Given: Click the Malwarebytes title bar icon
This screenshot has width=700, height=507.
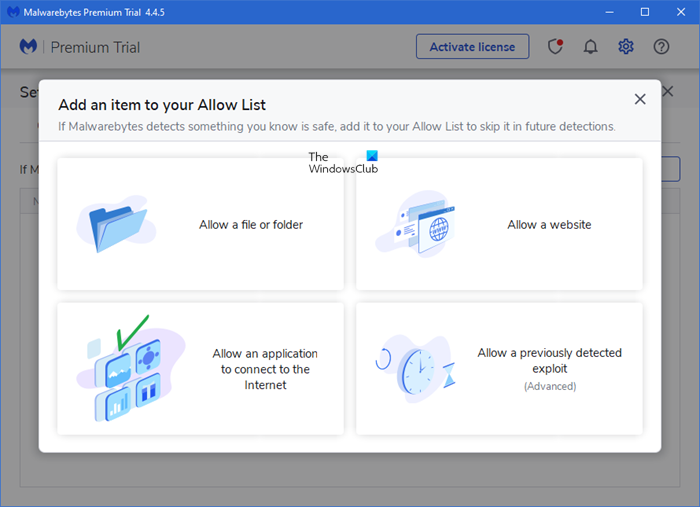Looking at the screenshot, I should coord(13,12).
